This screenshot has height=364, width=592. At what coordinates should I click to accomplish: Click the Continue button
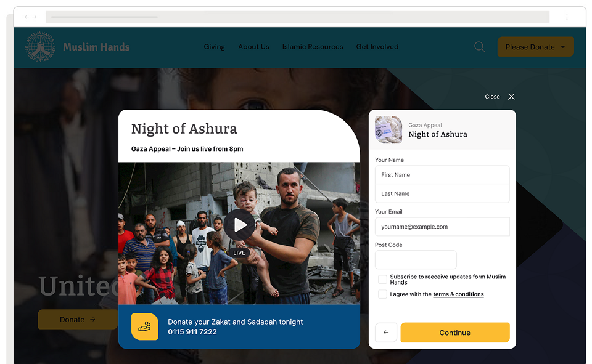pyautogui.click(x=455, y=333)
